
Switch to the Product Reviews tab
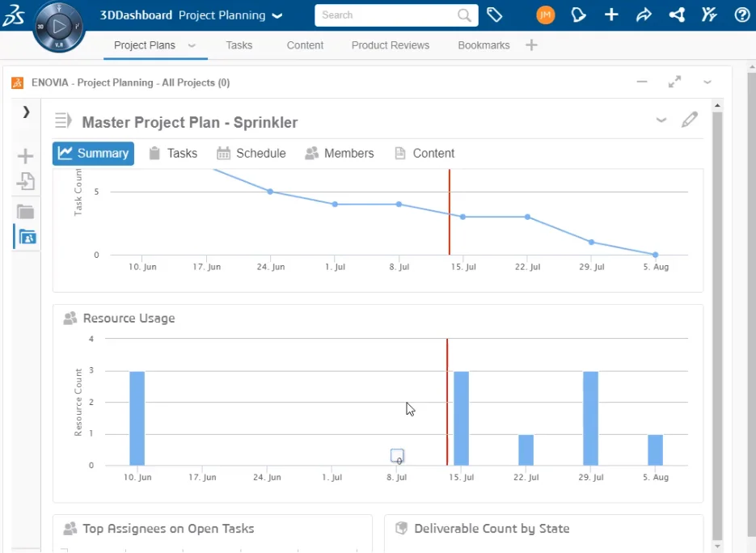point(390,45)
